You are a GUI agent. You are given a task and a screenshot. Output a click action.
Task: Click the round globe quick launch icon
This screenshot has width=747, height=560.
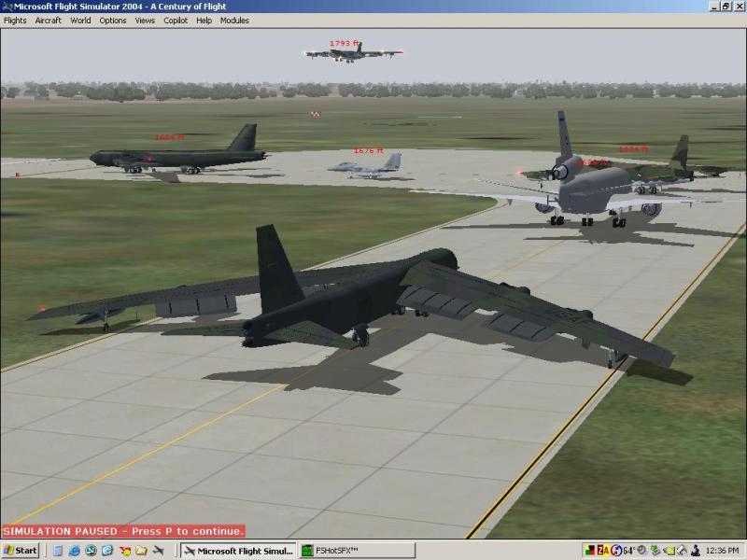coord(91,551)
